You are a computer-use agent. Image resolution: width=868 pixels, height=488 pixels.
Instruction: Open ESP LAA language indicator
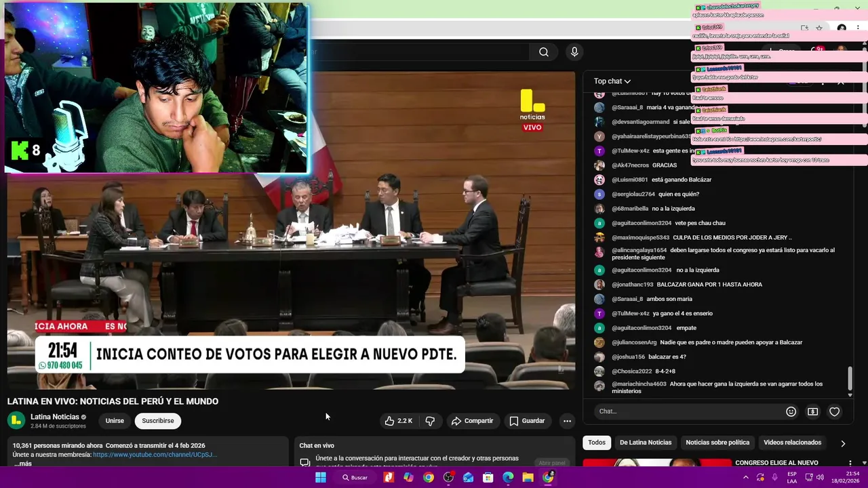pos(792,477)
